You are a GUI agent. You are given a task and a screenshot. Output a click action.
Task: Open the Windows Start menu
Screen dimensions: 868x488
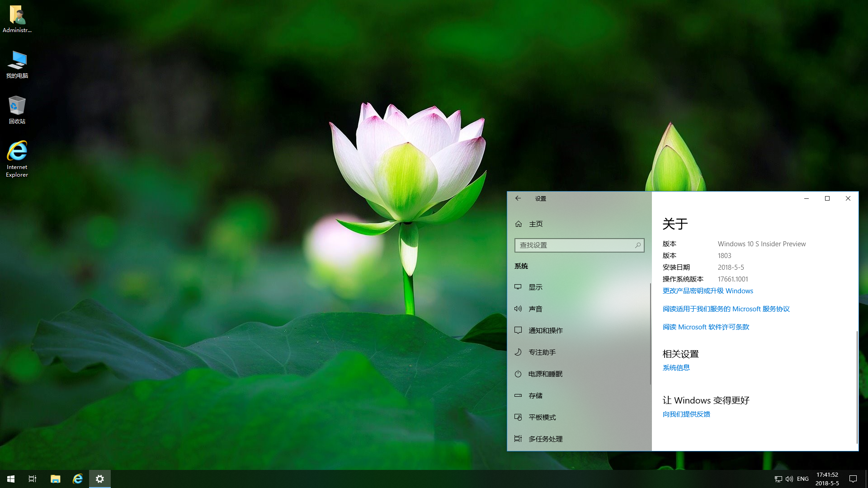point(11,479)
